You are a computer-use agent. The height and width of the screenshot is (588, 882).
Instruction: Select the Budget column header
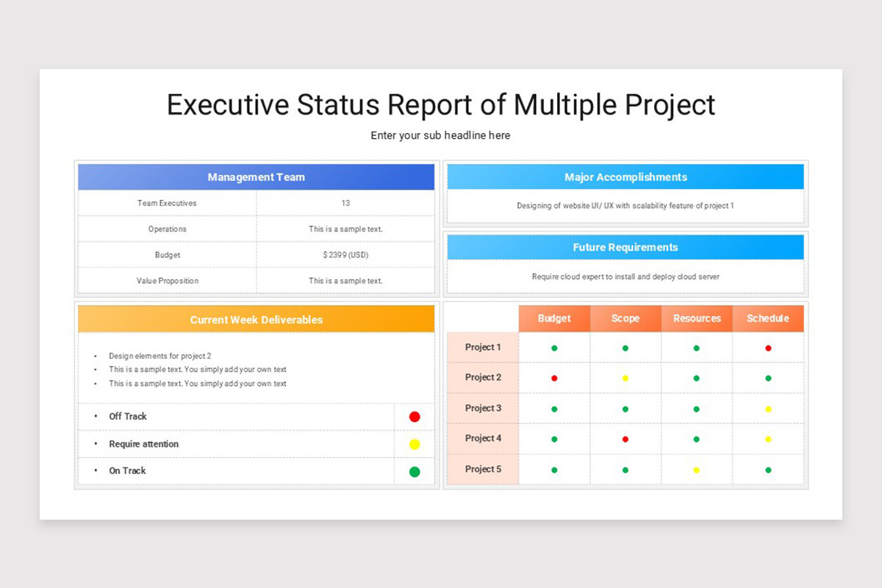click(x=554, y=318)
